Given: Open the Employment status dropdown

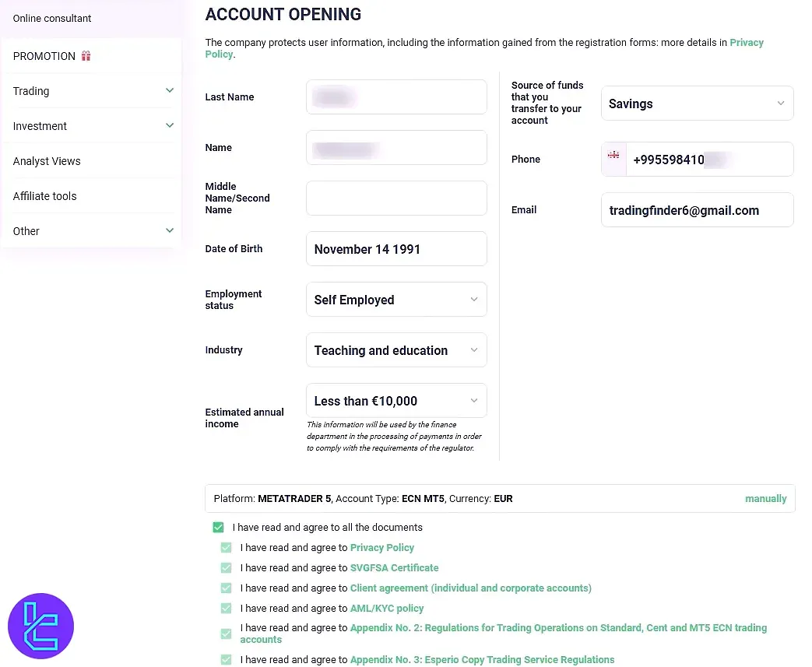Looking at the screenshot, I should [x=396, y=300].
